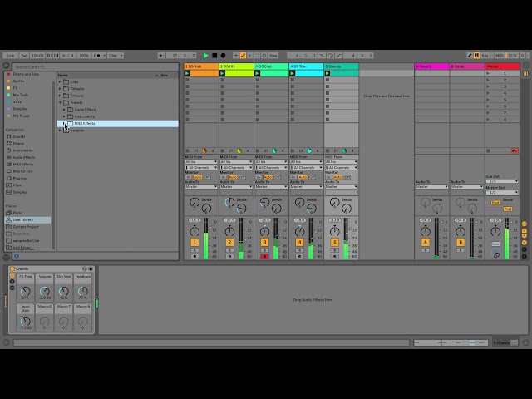Toggle the Follow playback button

click(x=161, y=56)
